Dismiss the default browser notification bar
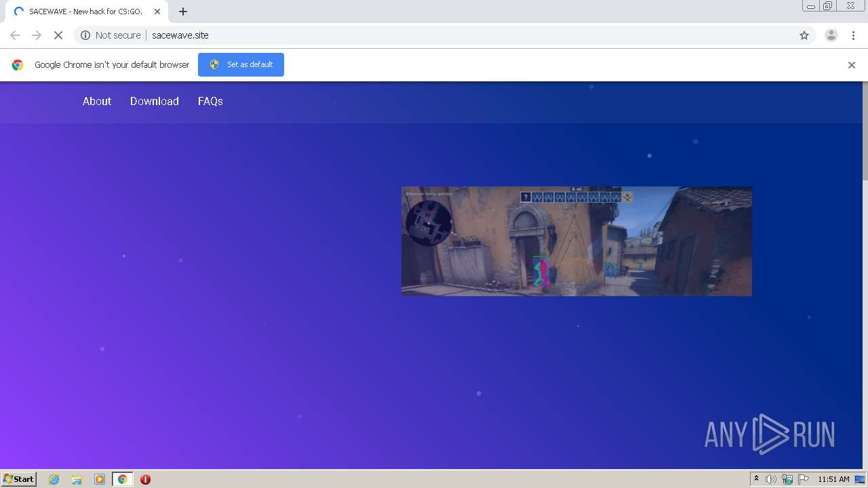Image resolution: width=868 pixels, height=488 pixels. pos(852,65)
